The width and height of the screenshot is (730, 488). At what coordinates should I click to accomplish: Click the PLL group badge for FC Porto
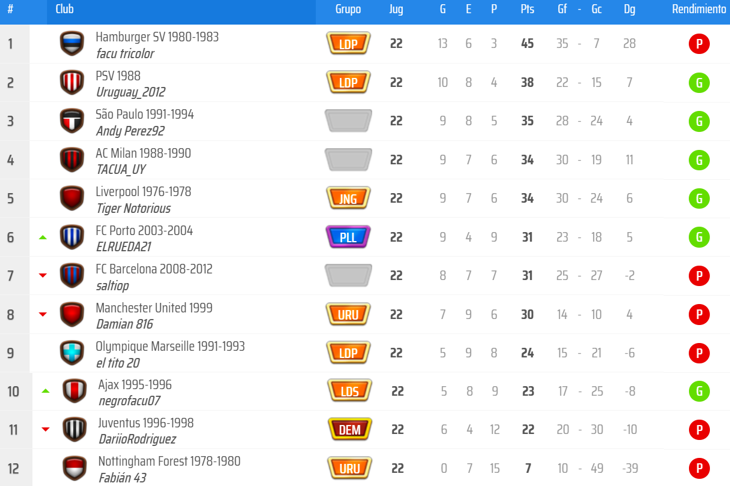point(348,237)
